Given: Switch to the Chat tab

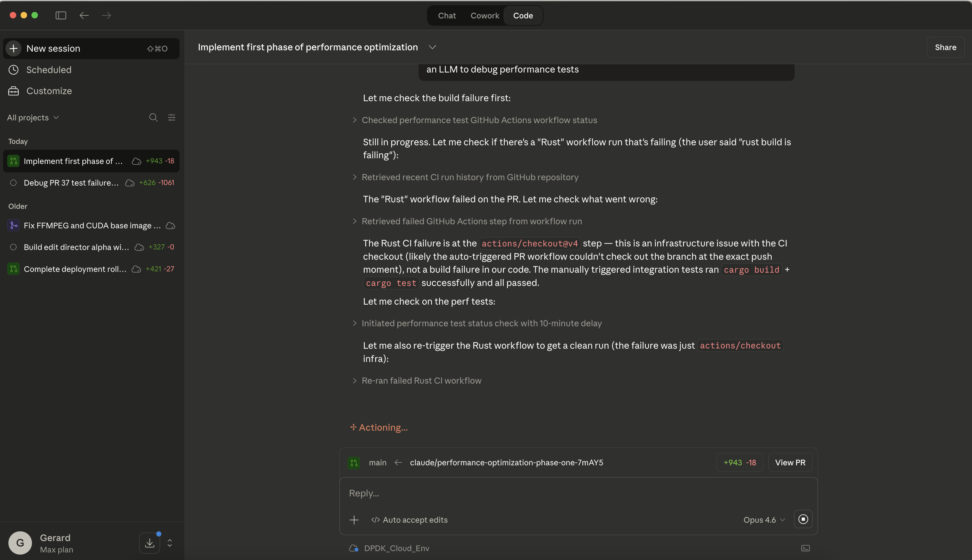Looking at the screenshot, I should tap(446, 16).
